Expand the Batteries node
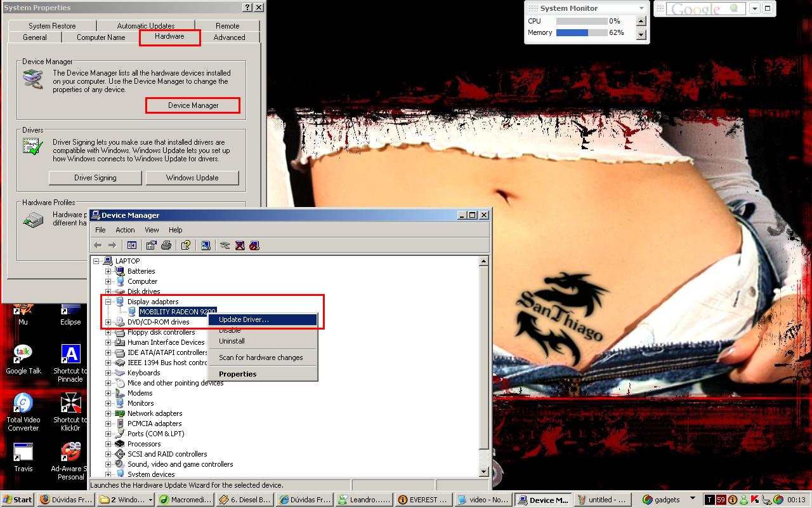 (x=108, y=271)
